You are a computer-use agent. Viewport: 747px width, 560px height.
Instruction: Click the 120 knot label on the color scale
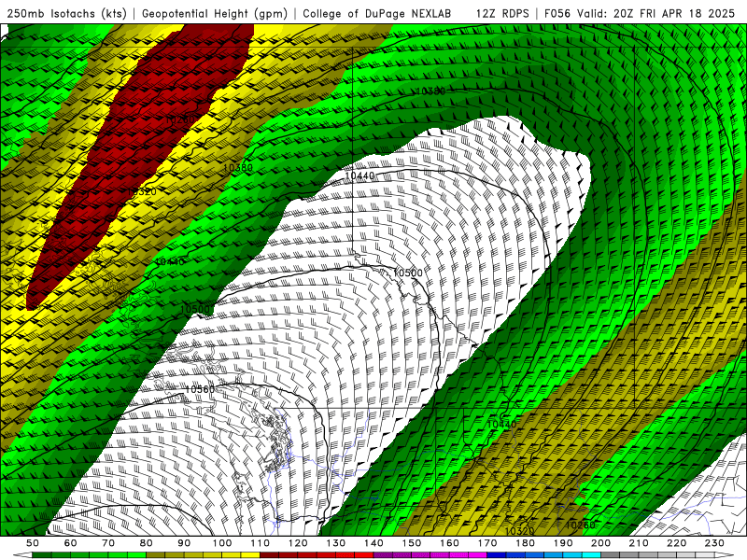click(298, 543)
